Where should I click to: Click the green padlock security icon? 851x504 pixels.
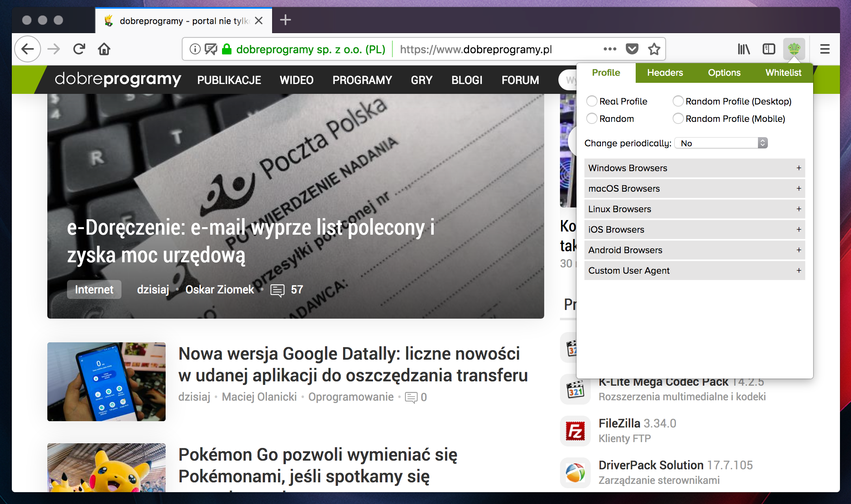(227, 49)
